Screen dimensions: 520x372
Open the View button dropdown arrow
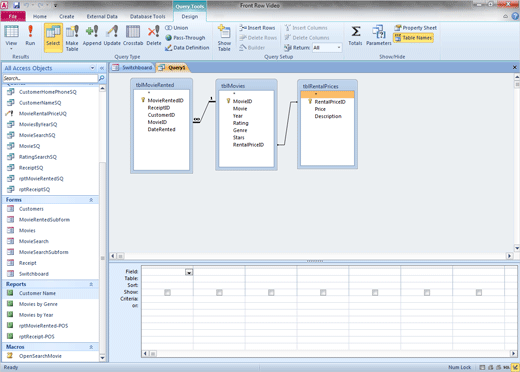[11, 49]
